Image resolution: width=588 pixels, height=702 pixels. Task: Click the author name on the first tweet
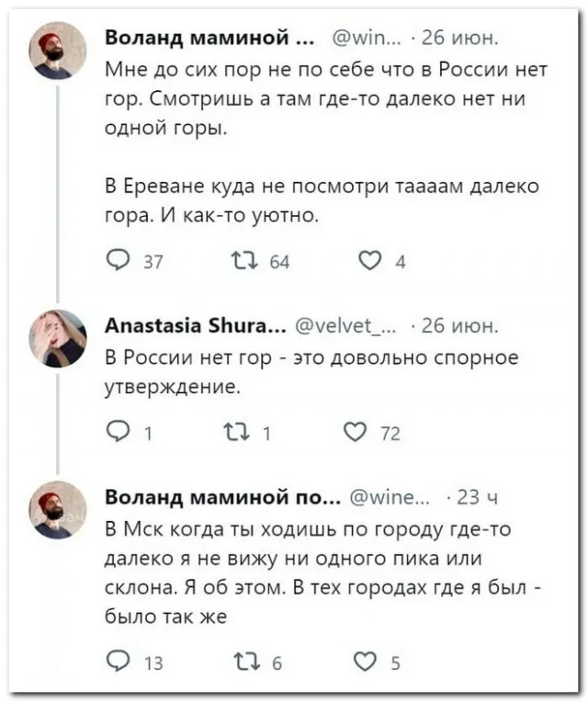205,40
